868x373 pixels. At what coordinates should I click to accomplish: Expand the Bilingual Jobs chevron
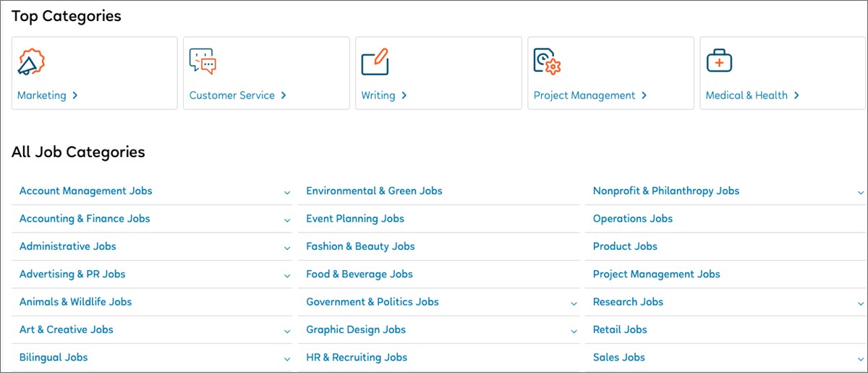[x=287, y=359]
